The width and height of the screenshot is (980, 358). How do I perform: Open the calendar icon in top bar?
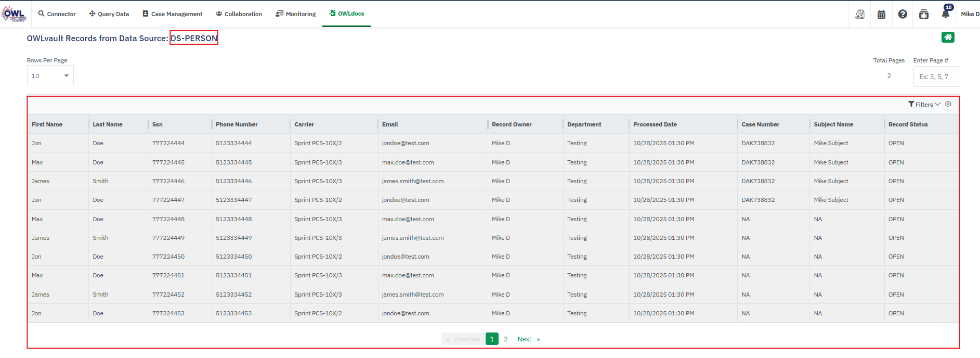point(881,14)
